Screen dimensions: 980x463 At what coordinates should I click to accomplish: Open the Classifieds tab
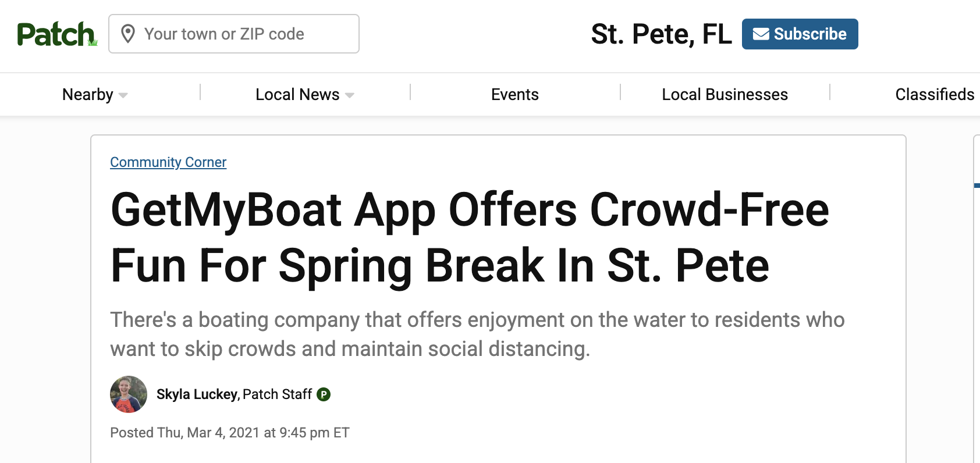(934, 94)
